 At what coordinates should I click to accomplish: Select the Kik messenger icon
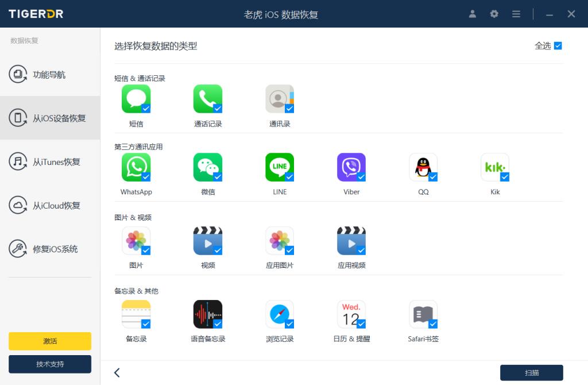495,167
